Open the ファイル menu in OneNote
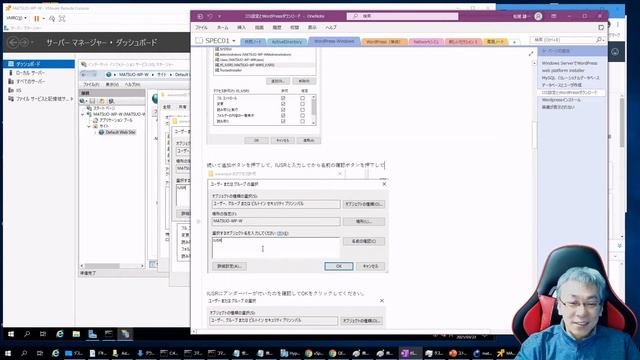Viewport: 640px width, 360px height. coord(201,27)
